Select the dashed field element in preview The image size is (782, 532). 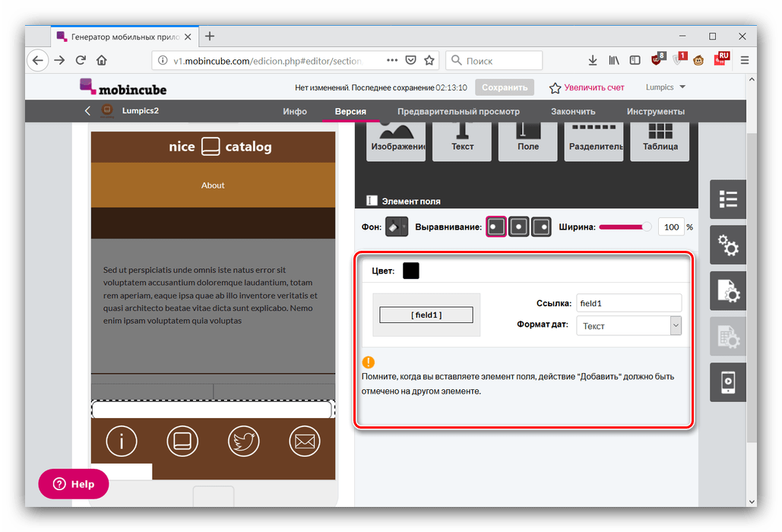213,409
